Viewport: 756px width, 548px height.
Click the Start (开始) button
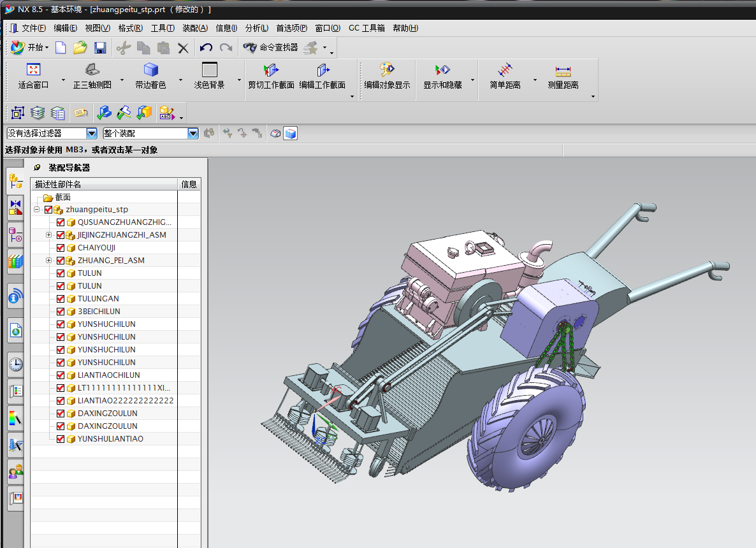click(29, 48)
